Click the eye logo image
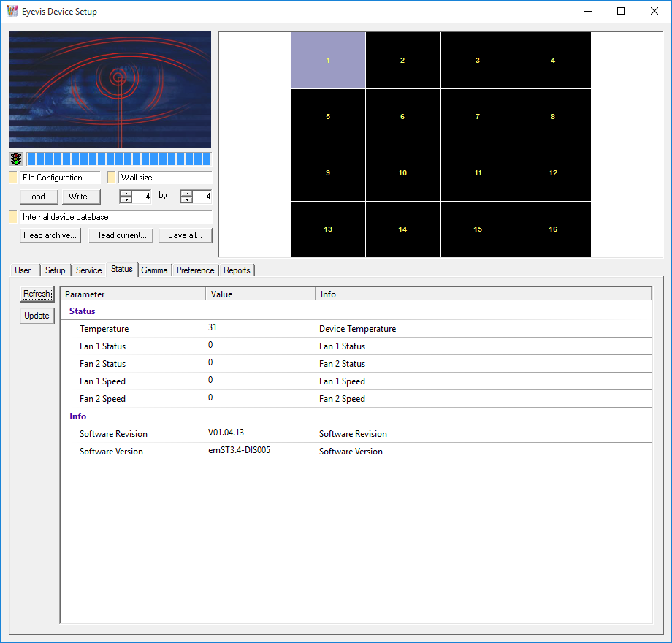Image resolution: width=672 pixels, height=643 pixels. tap(110, 89)
